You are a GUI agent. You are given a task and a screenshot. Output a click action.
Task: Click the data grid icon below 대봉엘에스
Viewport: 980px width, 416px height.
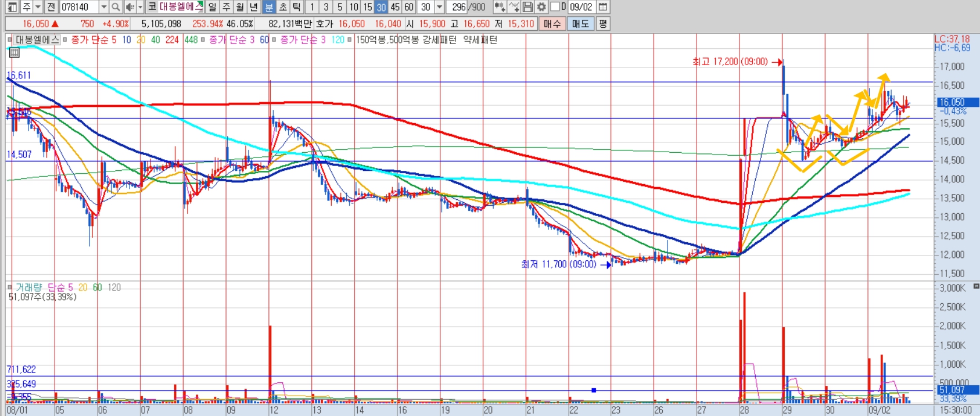click(14, 52)
